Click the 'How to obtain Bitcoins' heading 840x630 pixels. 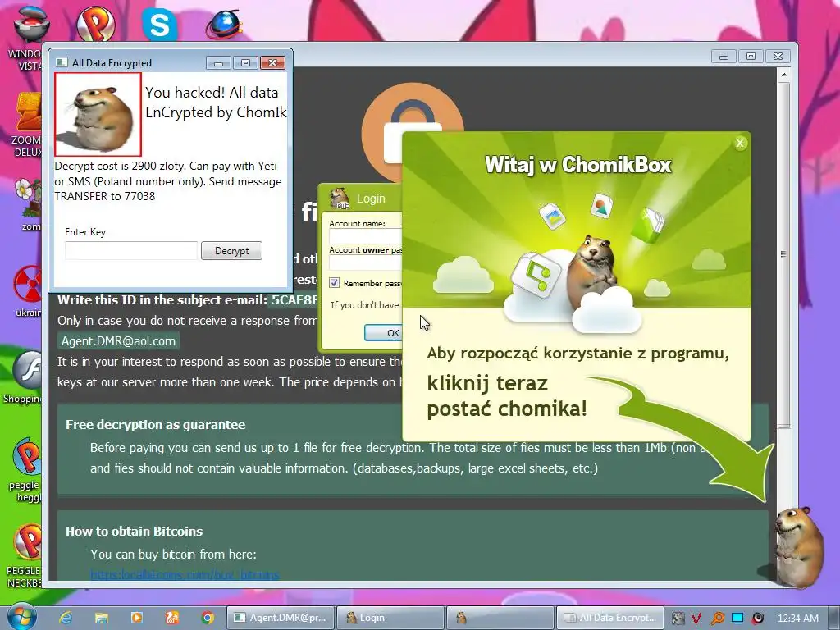pos(134,532)
